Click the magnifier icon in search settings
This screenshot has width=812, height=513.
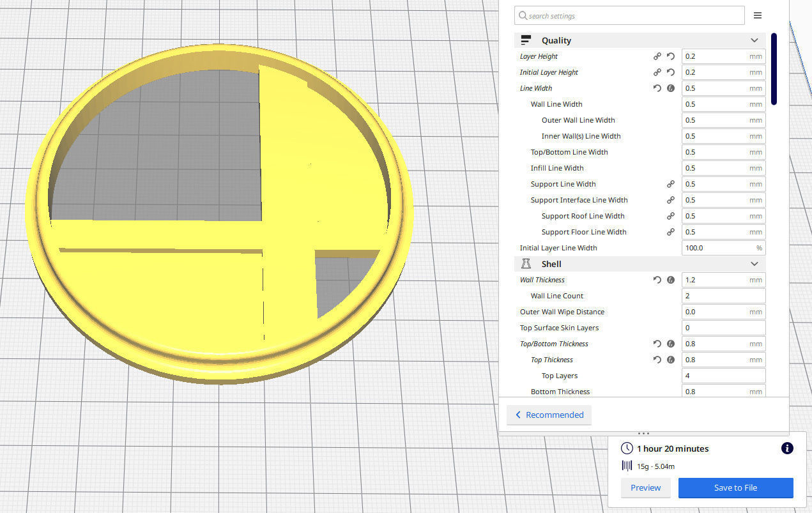tap(523, 15)
